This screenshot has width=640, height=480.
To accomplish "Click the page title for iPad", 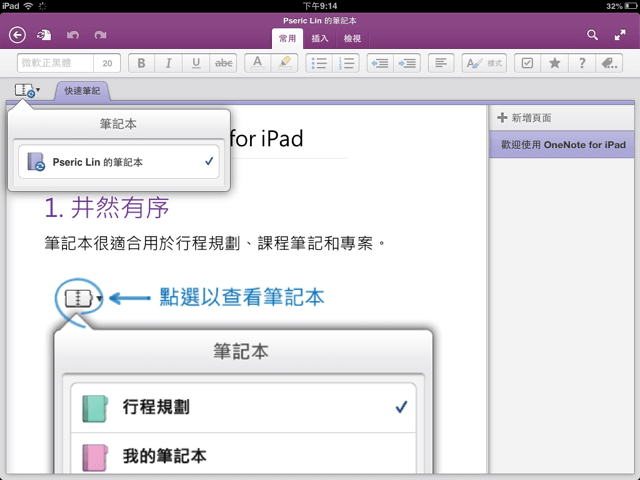I will 266,139.
